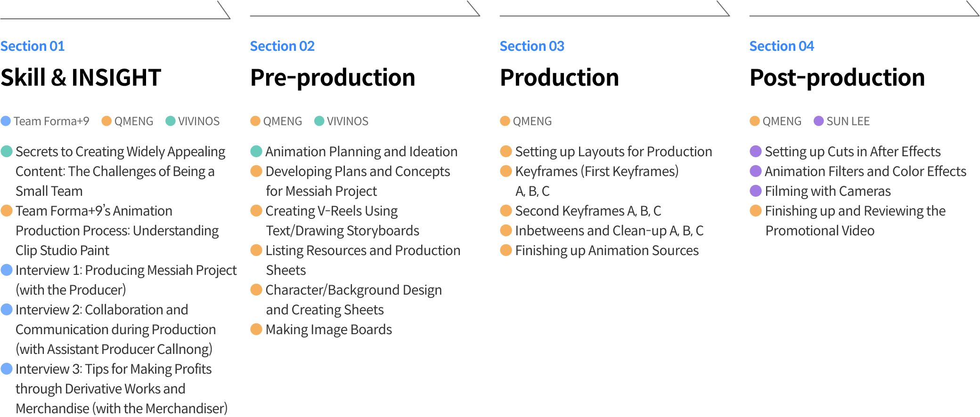Image resolution: width=980 pixels, height=417 pixels.
Task: Click teal bullet beside 'Secrets to Creating Widely Appealing'
Action: click(7, 151)
